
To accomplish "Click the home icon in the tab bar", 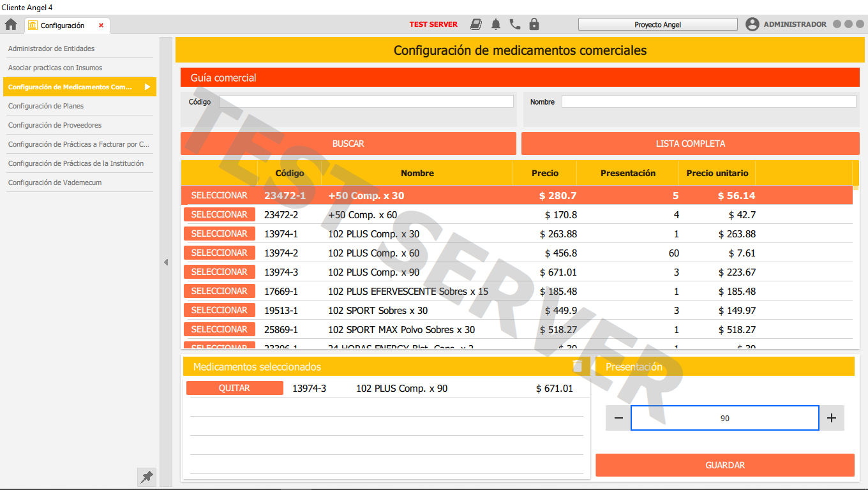I will 11,25.
